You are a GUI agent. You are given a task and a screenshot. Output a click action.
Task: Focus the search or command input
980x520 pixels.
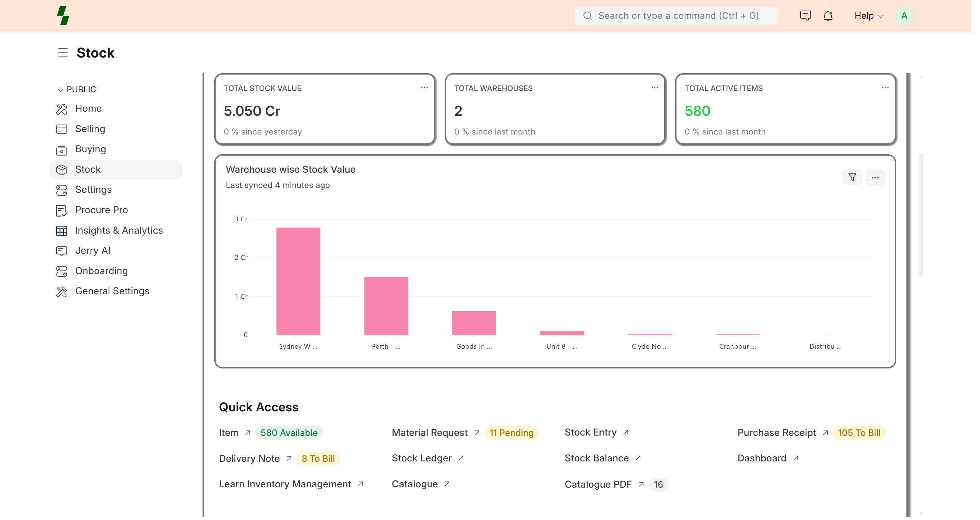tap(678, 16)
